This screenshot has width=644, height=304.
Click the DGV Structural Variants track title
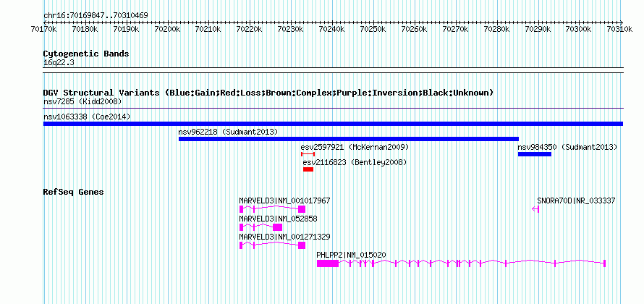(x=268, y=93)
